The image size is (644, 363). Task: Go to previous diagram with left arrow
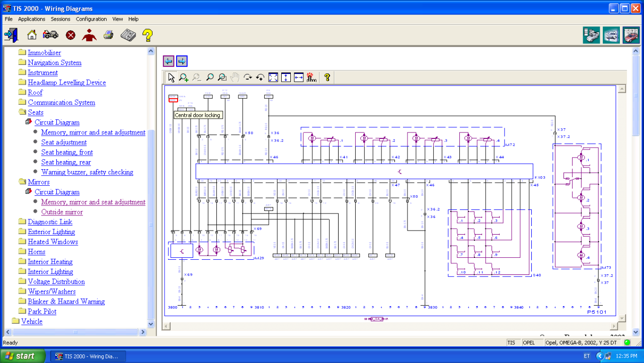coord(169,61)
